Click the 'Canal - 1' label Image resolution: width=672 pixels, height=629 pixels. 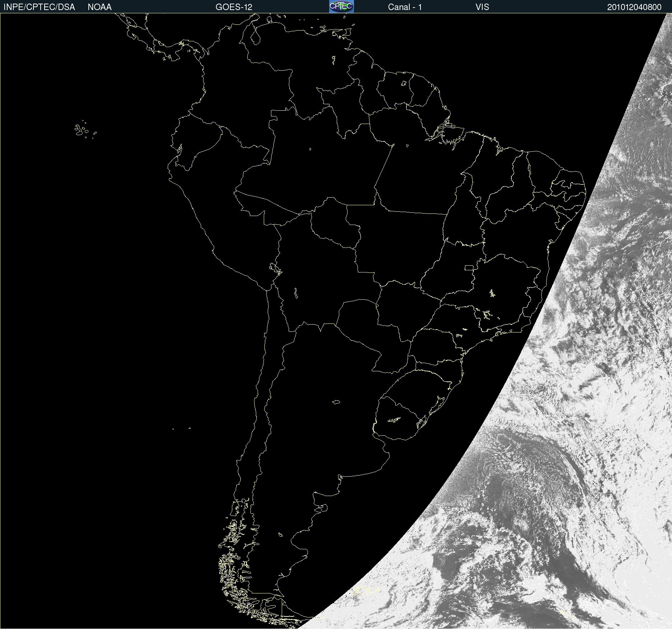click(405, 7)
